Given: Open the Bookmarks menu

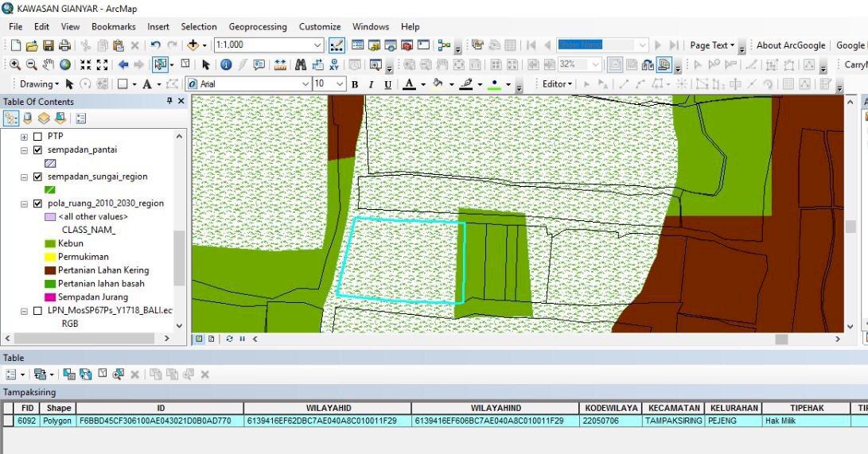Looking at the screenshot, I should point(113,26).
